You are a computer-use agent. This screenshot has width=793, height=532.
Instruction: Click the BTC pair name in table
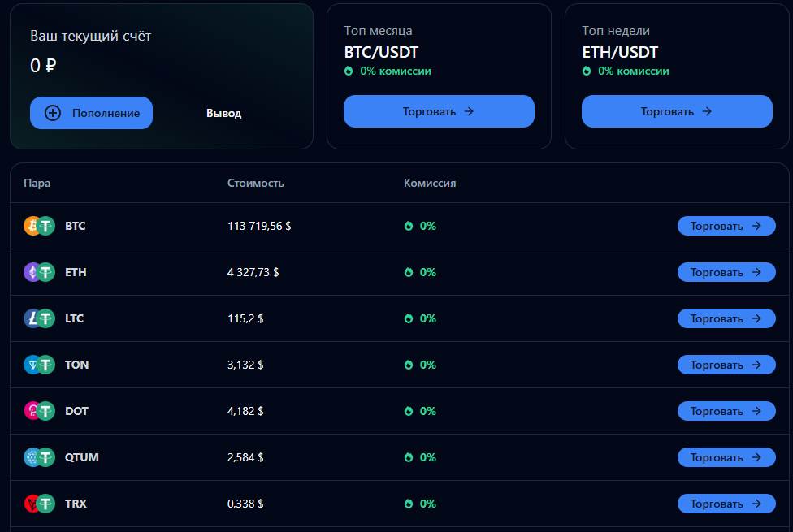point(75,226)
